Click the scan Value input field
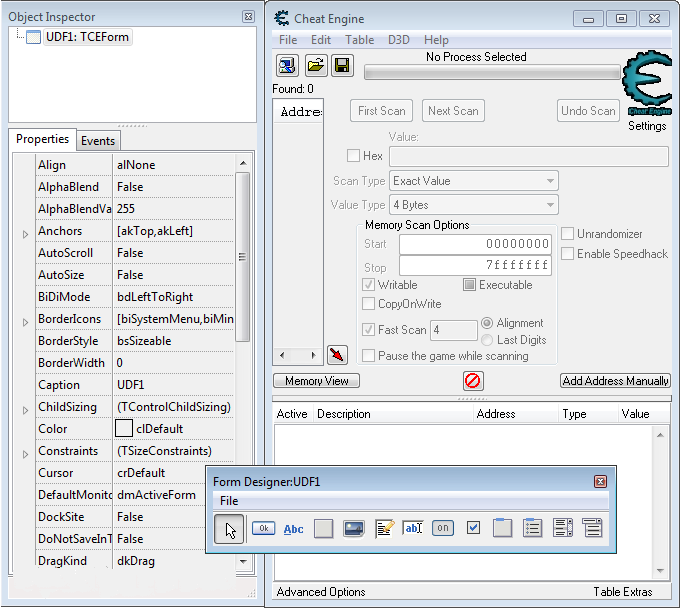Image resolution: width=680 pixels, height=608 pixels. 529,157
